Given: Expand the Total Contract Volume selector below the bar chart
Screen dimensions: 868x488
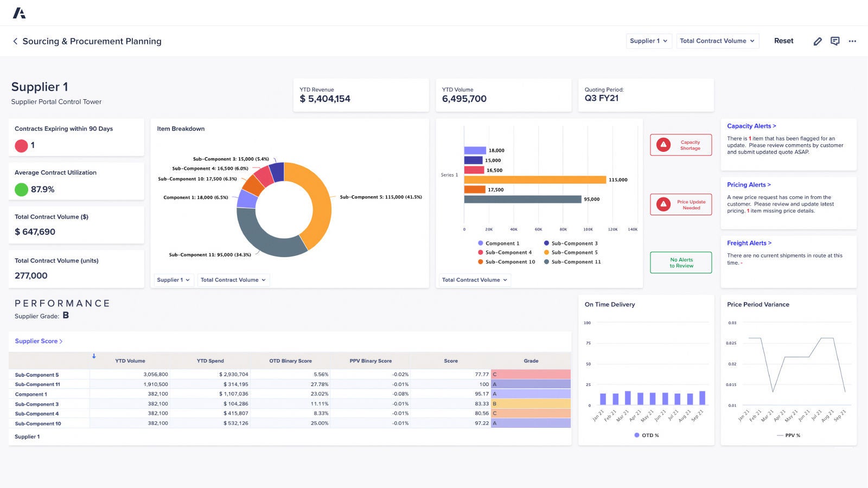Looking at the screenshot, I should point(474,280).
